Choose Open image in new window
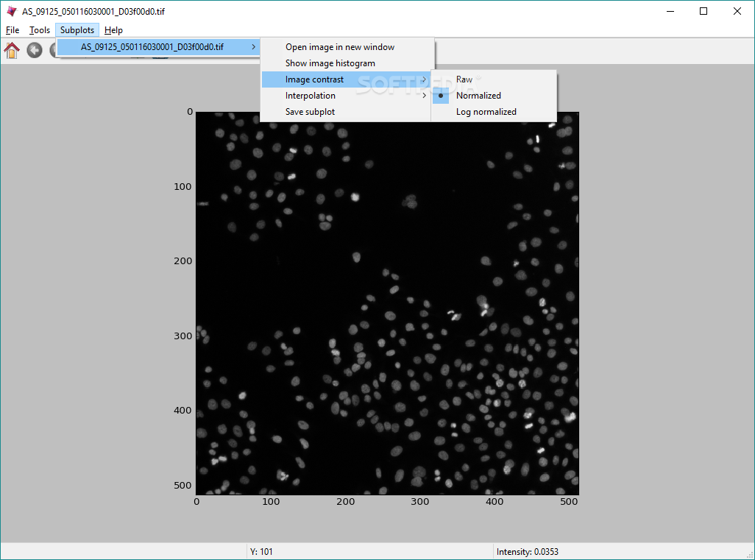 coord(346,46)
